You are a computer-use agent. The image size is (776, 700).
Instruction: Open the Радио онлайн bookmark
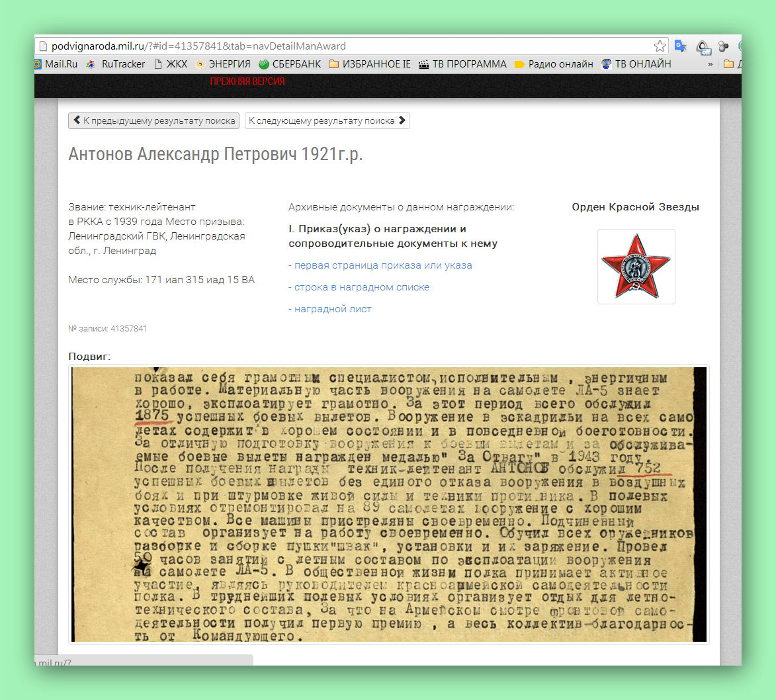(x=554, y=64)
